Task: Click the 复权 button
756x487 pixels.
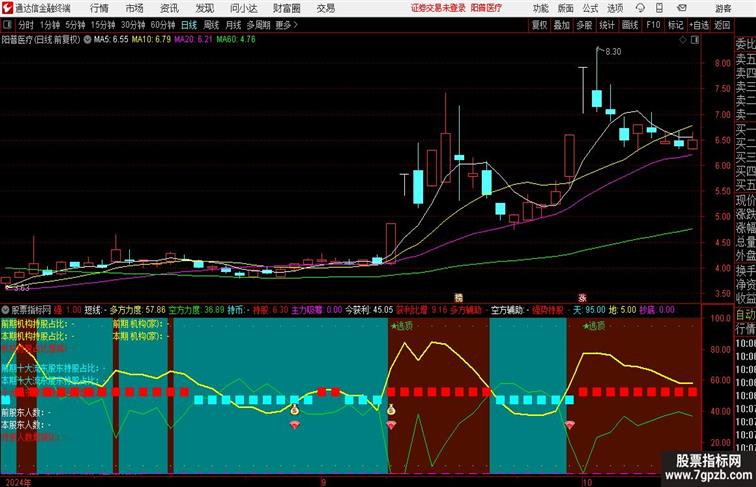Action: tap(540, 25)
